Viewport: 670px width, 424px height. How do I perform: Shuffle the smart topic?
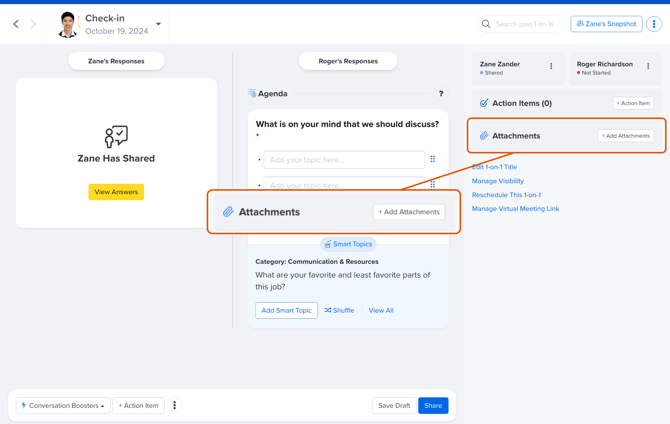pos(339,311)
